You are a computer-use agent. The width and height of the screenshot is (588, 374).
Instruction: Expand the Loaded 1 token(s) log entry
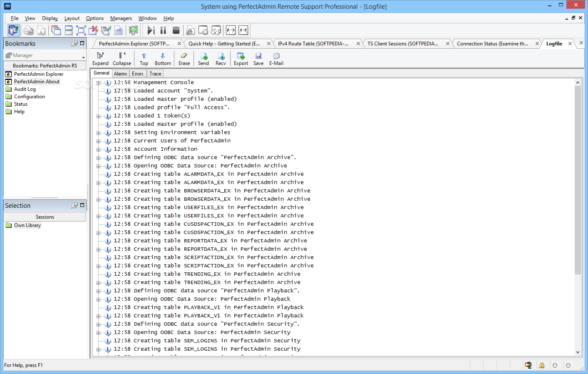point(99,116)
